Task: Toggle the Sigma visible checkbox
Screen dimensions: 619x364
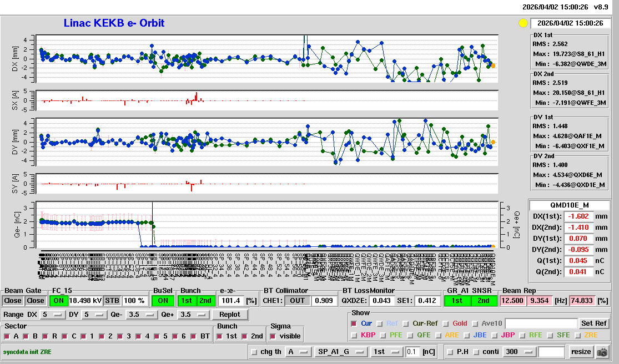Action: pyautogui.click(x=273, y=336)
